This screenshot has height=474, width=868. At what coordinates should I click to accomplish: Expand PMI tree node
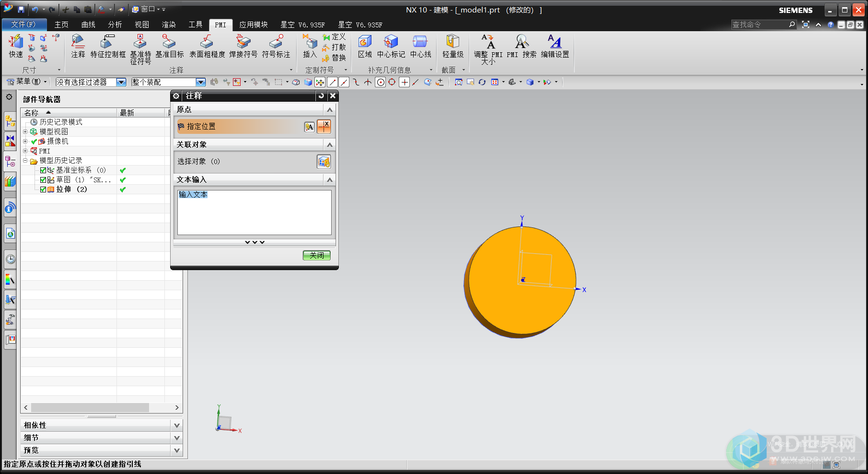pos(25,151)
